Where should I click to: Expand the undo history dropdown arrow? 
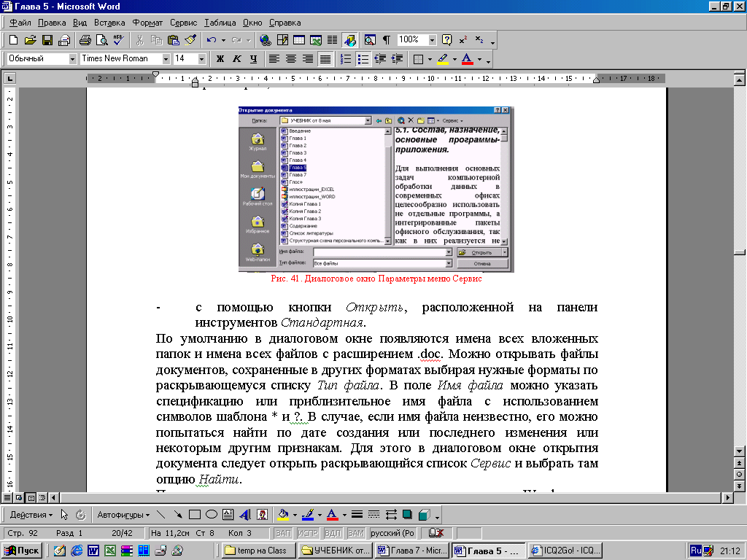point(223,40)
